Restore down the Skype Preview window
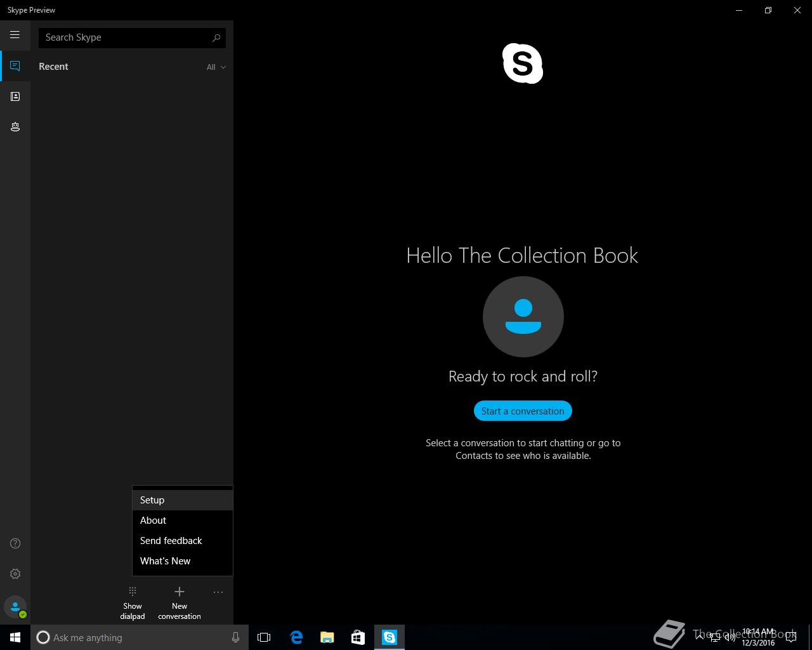The height and width of the screenshot is (650, 812). pyautogui.click(x=768, y=10)
